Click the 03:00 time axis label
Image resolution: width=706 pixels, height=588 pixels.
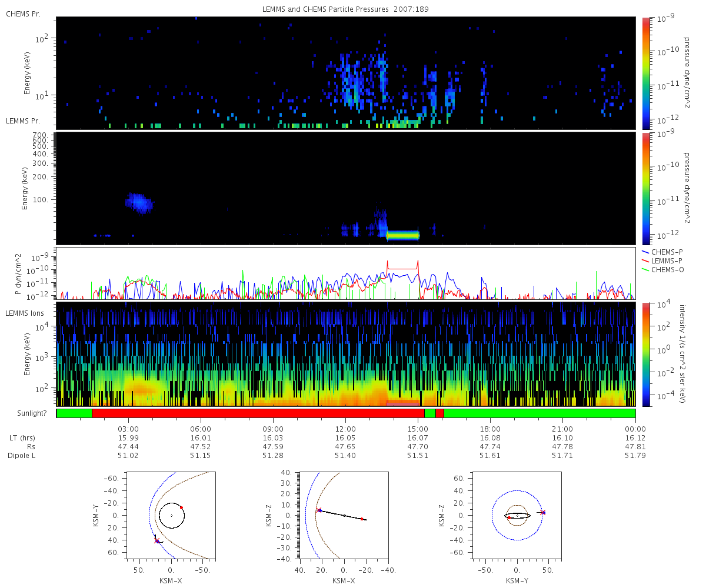point(128,429)
